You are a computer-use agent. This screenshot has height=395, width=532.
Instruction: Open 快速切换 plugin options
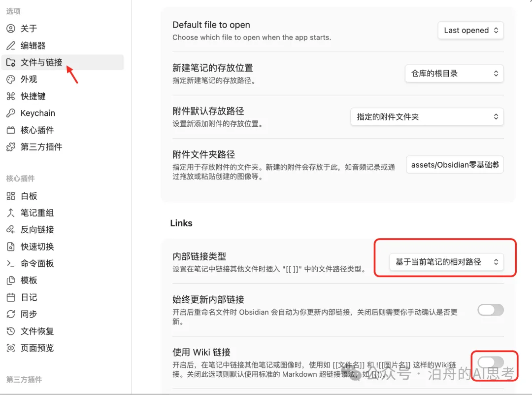(x=63, y=247)
